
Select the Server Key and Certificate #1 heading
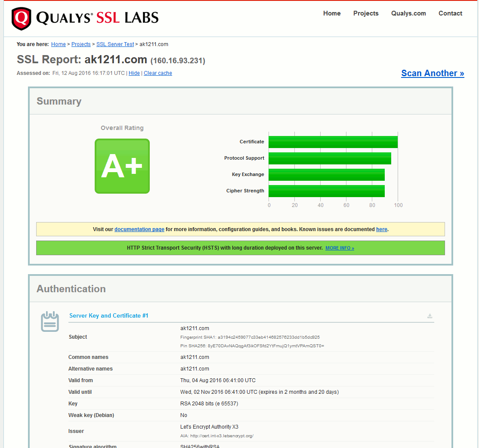tap(109, 316)
